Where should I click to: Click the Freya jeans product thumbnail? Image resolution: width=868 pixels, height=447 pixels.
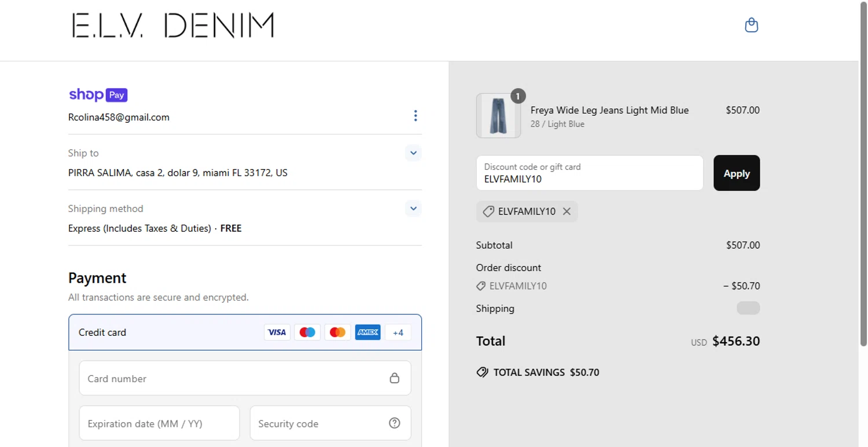pos(498,116)
